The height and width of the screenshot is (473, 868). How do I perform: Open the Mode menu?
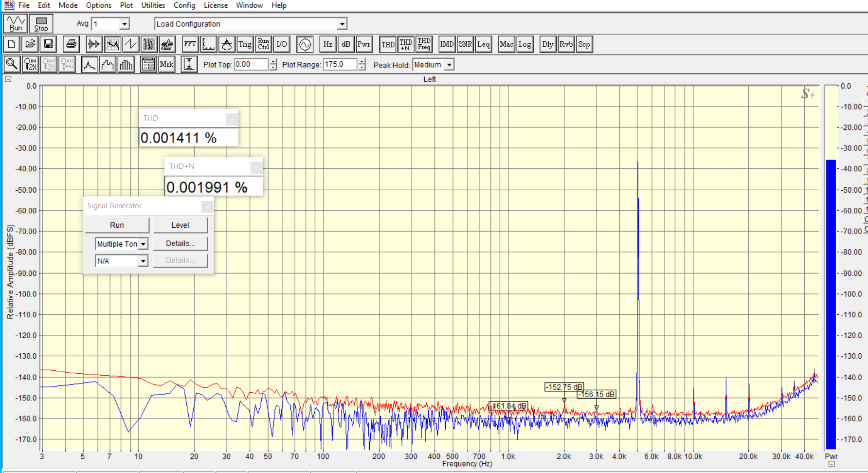68,5
